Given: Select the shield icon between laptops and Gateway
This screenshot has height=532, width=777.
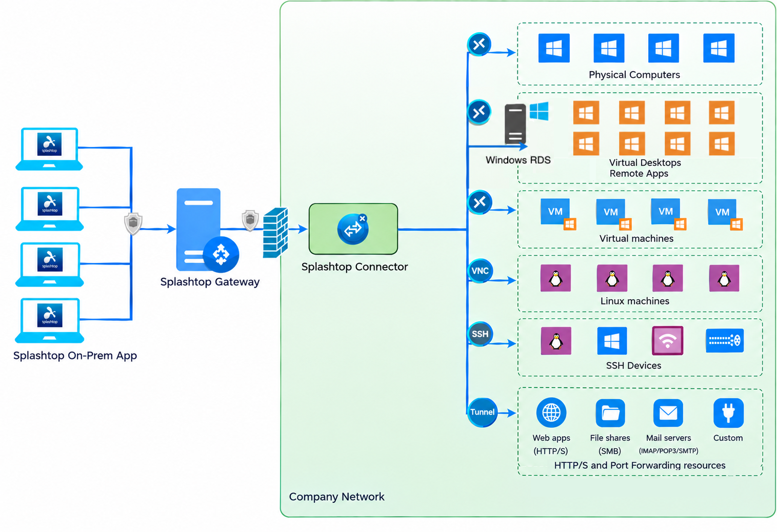Looking at the screenshot, I should coord(133,223).
